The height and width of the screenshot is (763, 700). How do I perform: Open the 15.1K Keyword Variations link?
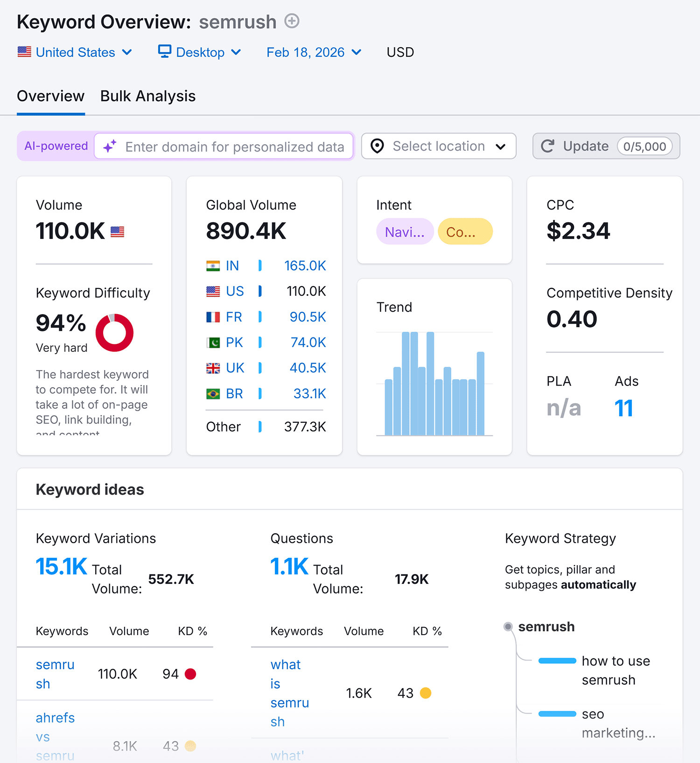tap(62, 567)
